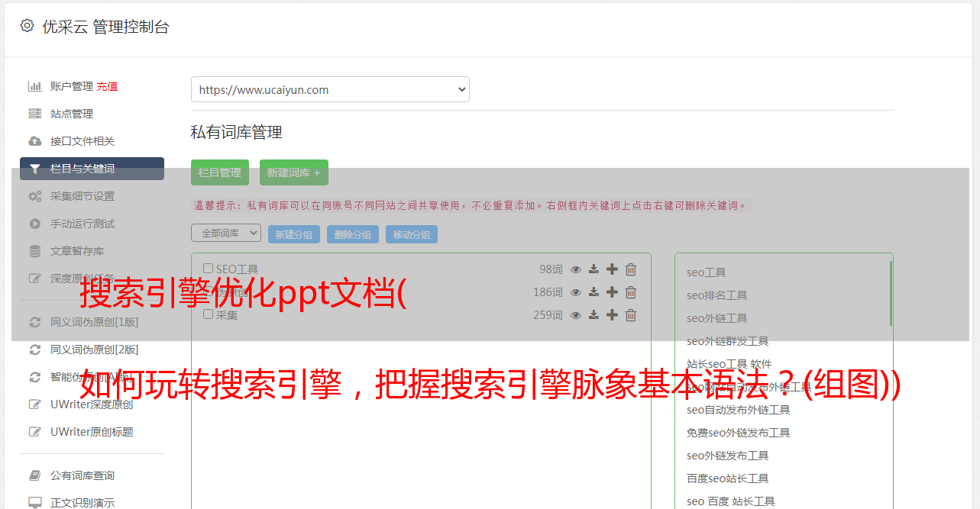Click the keyword '免费seo外链发布工具'
The image size is (980, 509).
tap(739, 433)
